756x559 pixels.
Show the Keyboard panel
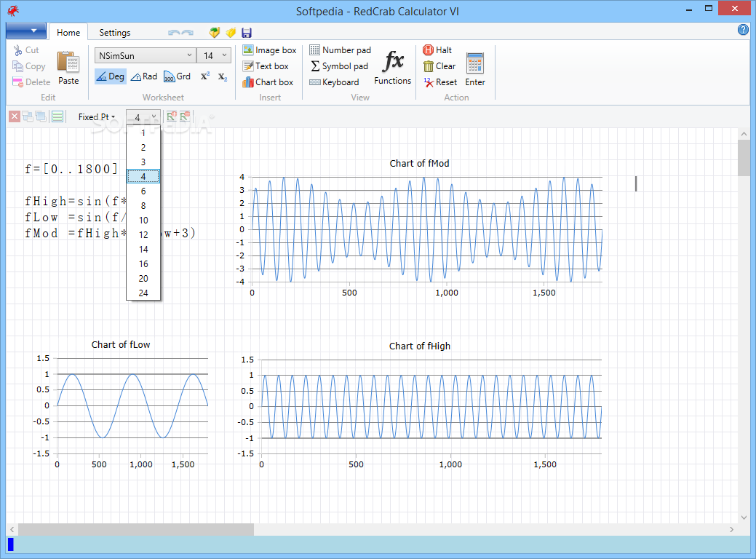pyautogui.click(x=334, y=82)
